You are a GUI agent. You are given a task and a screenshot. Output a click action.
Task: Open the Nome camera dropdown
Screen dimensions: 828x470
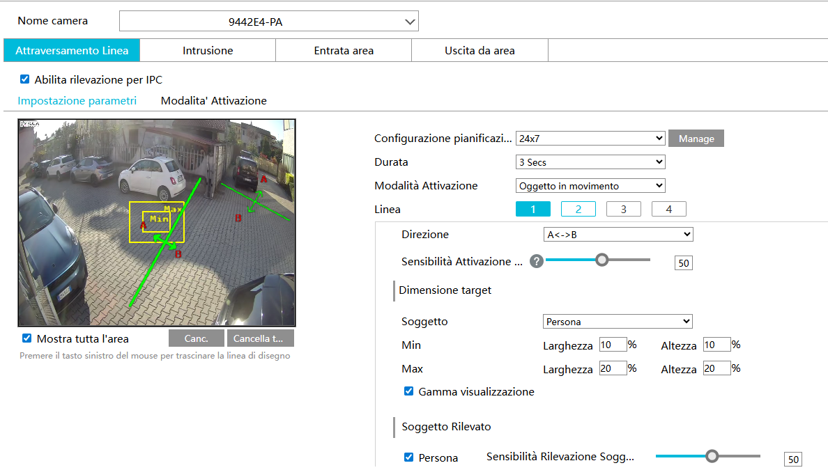tap(268, 21)
